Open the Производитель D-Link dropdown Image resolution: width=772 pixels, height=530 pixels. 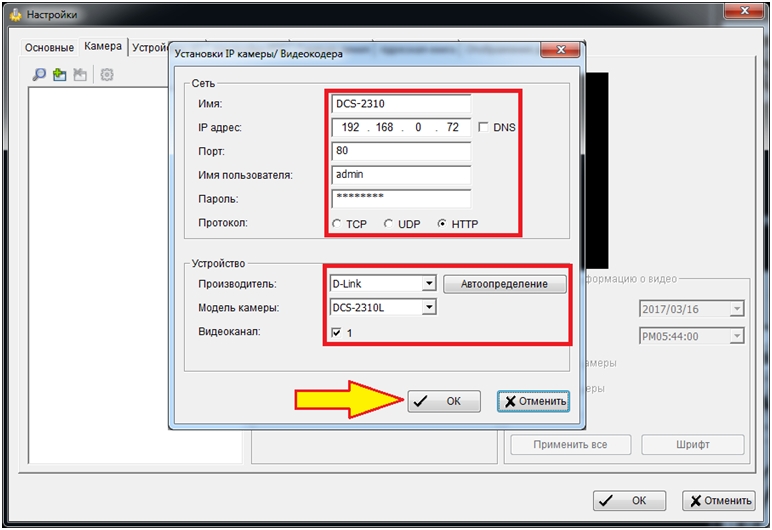click(x=429, y=284)
